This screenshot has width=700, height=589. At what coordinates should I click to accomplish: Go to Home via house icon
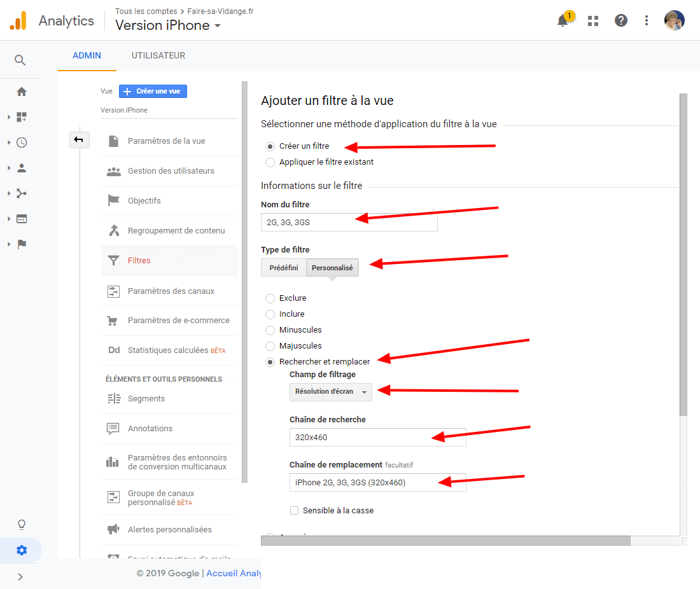click(x=22, y=92)
